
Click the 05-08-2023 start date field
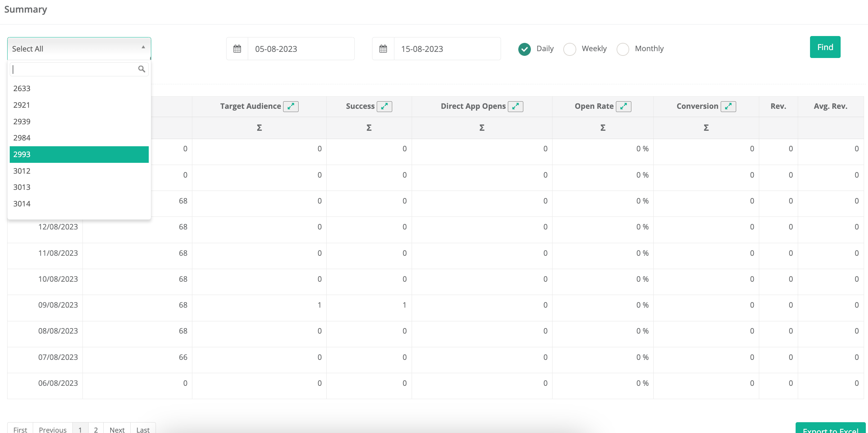point(301,49)
